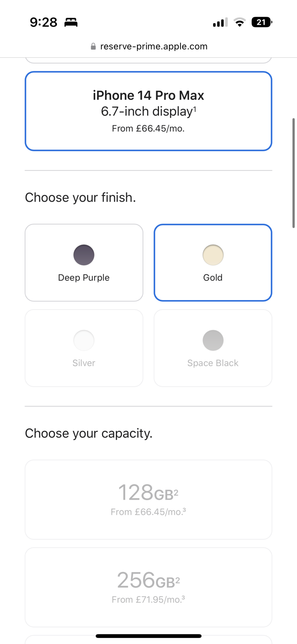The width and height of the screenshot is (297, 644).
Task: Tap the home indicator bar
Action: (x=149, y=636)
